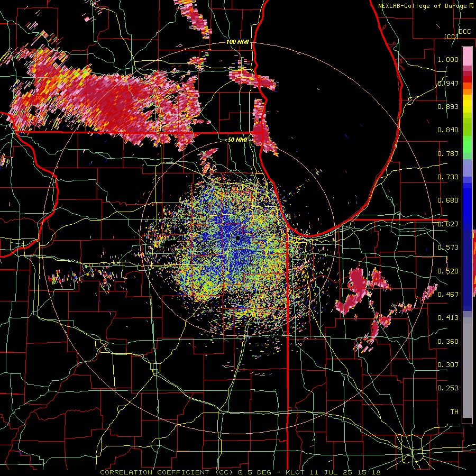Select the 0.947 legend value
This screenshot has height=476, width=476.
448,83
